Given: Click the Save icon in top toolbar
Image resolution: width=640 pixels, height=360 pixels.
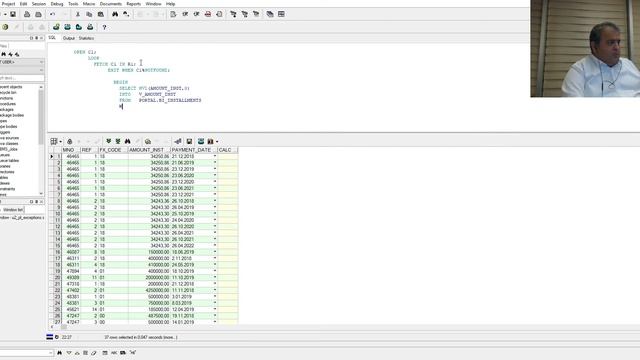Looking at the screenshot, I should click(x=13, y=14).
